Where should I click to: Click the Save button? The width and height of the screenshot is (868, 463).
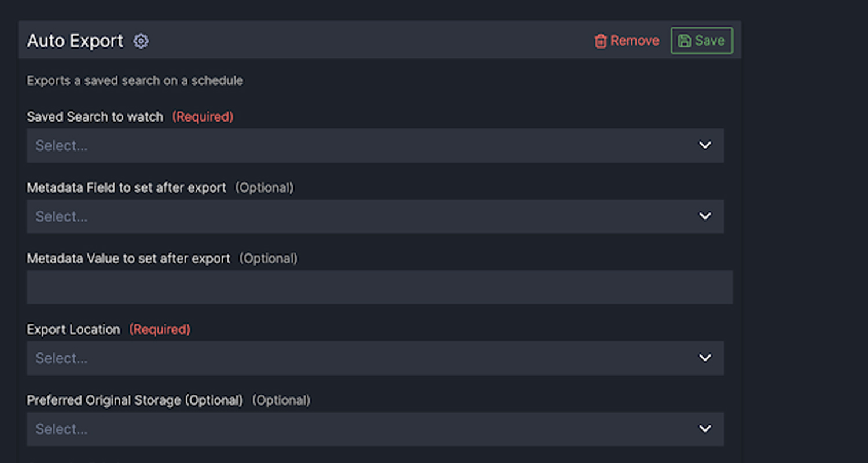pyautogui.click(x=701, y=41)
